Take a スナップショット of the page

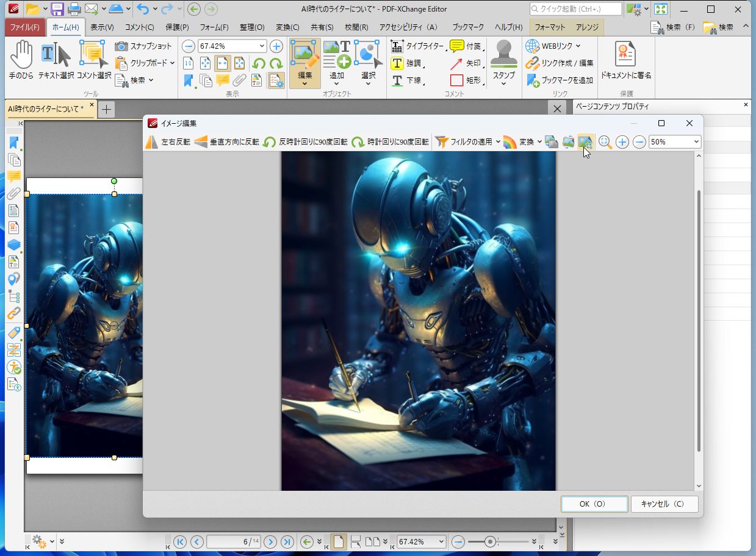point(144,46)
